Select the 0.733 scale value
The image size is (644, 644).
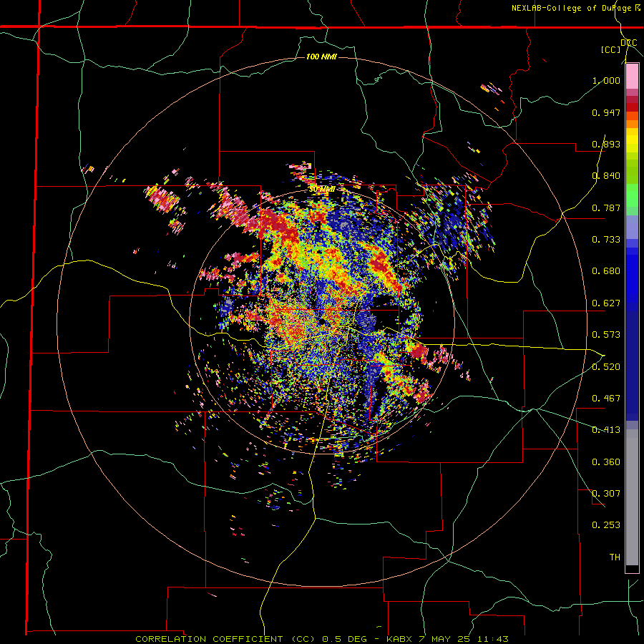(606, 240)
